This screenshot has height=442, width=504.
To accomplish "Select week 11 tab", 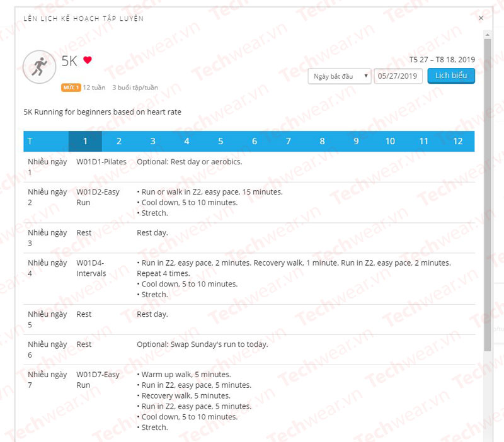I will [x=424, y=141].
